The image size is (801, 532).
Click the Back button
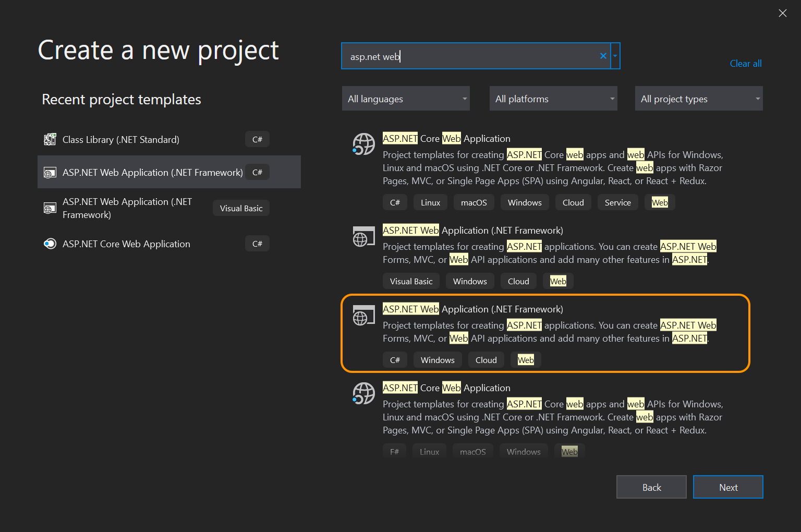point(651,487)
